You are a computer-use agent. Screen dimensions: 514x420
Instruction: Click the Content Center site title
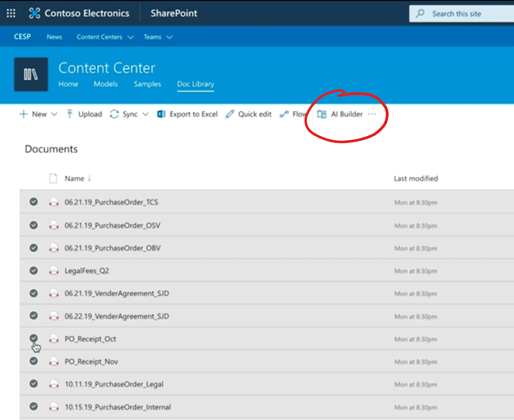tap(107, 68)
